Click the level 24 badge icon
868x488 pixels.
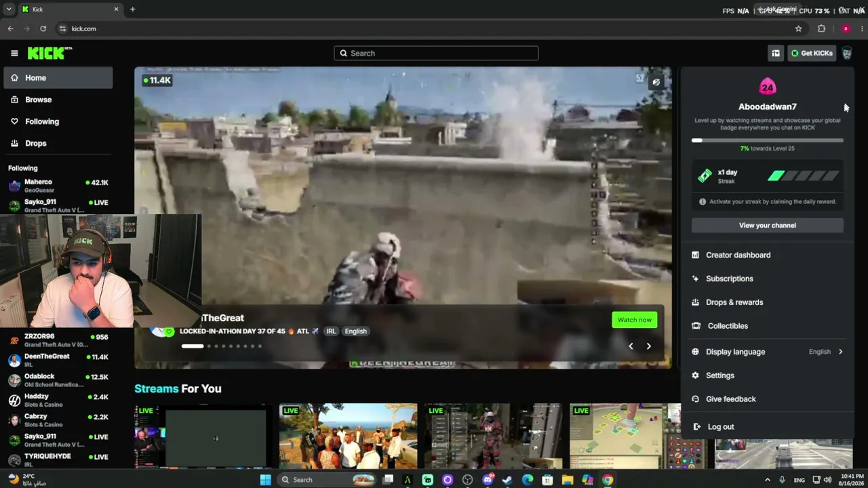tap(768, 87)
